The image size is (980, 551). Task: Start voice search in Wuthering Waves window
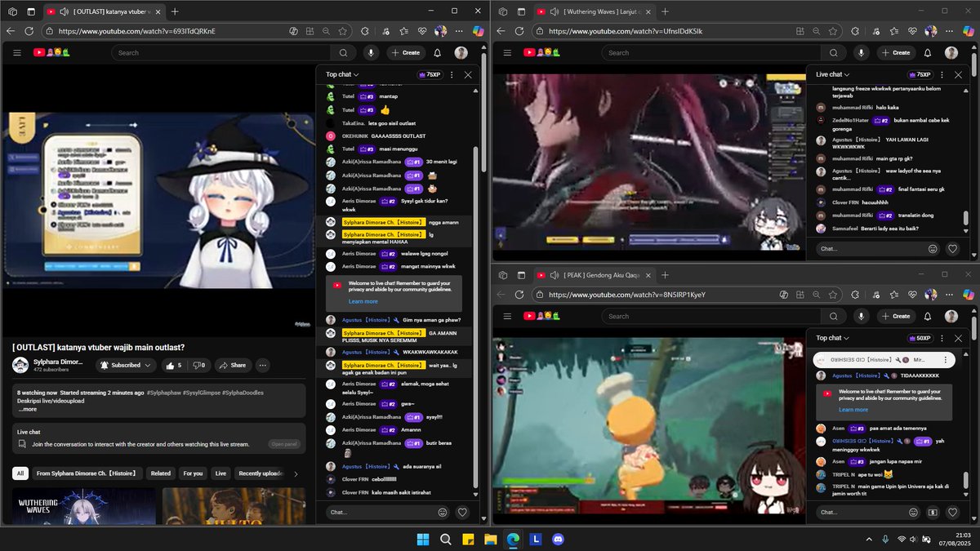[x=862, y=52]
